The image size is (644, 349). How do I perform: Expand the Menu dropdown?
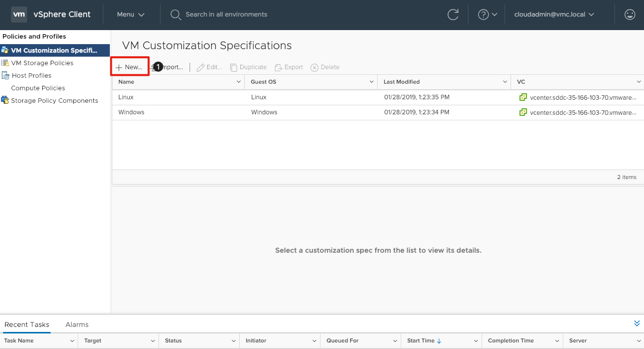click(130, 15)
